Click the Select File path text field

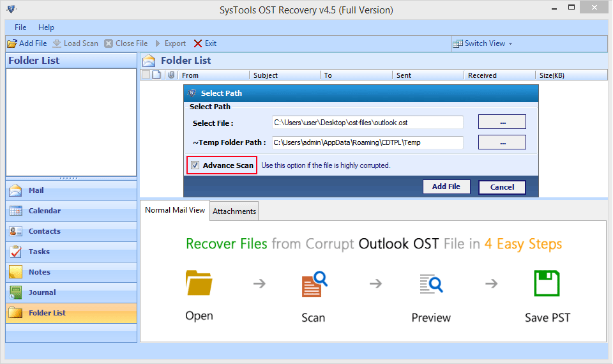(367, 122)
